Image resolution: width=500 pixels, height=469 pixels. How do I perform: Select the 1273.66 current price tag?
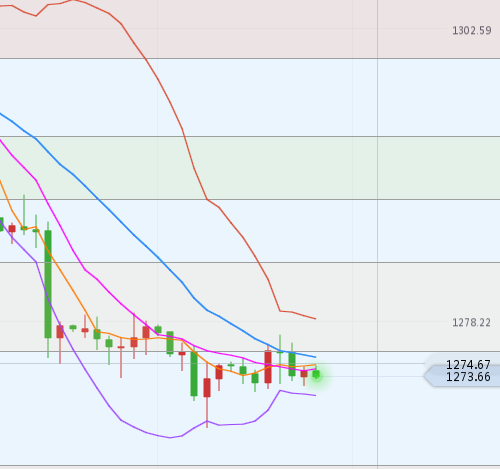point(463,377)
